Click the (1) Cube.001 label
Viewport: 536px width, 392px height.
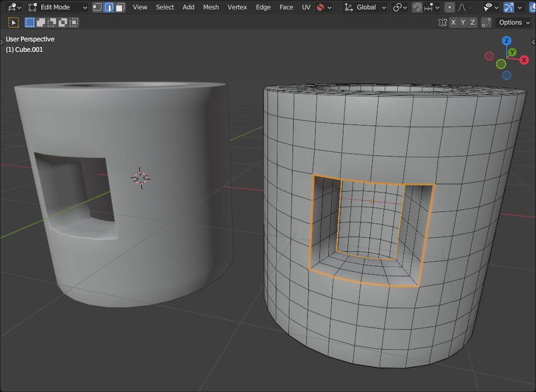click(24, 50)
